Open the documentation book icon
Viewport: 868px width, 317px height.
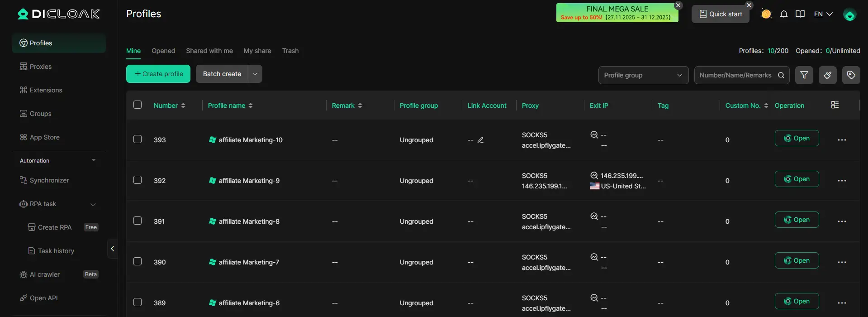pos(800,14)
